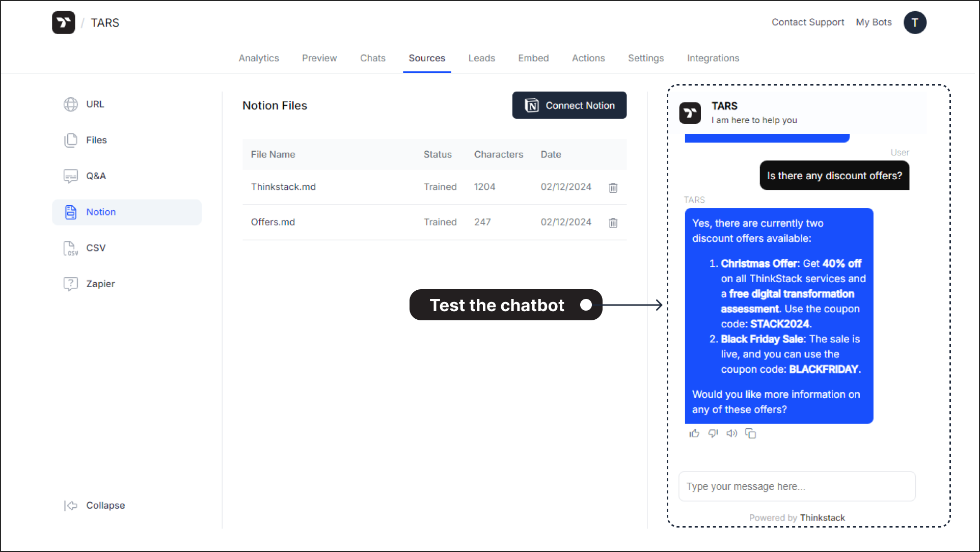Select the Notion page icon in sidebar
Viewport: 980px width, 552px height.
(x=71, y=212)
